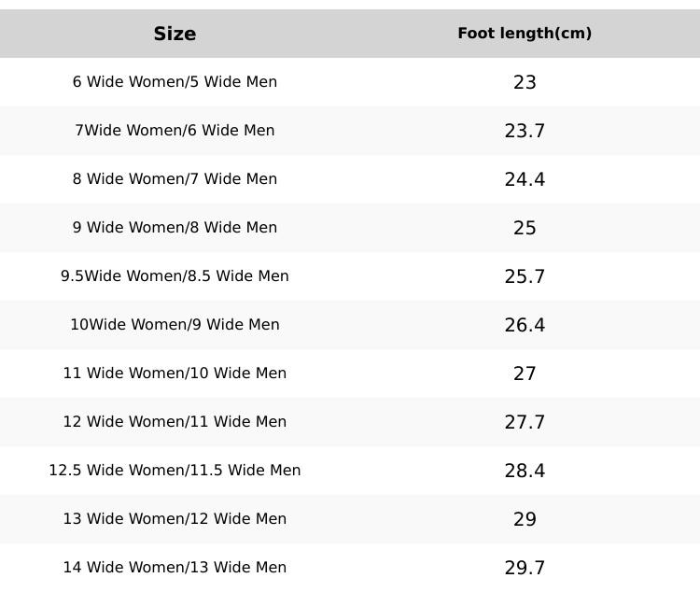This screenshot has height=592, width=700.
Task: Select the 8 Wide Women/7 Wide Men size
Action: (x=175, y=179)
